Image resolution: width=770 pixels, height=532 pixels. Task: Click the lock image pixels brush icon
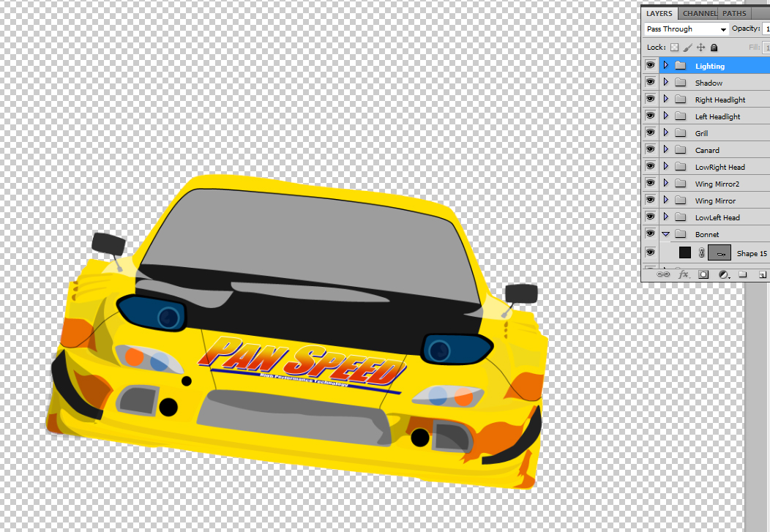(x=687, y=48)
